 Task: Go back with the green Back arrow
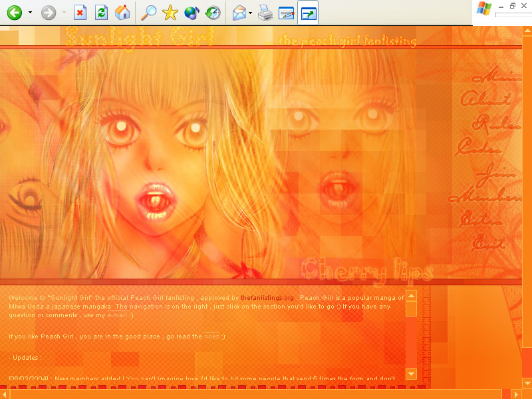(15, 13)
